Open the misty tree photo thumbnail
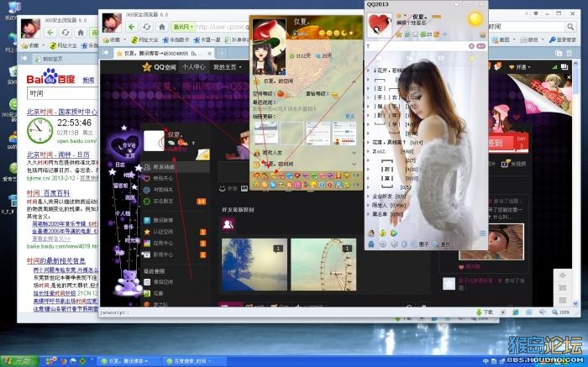This screenshot has width=588, height=367. click(255, 265)
